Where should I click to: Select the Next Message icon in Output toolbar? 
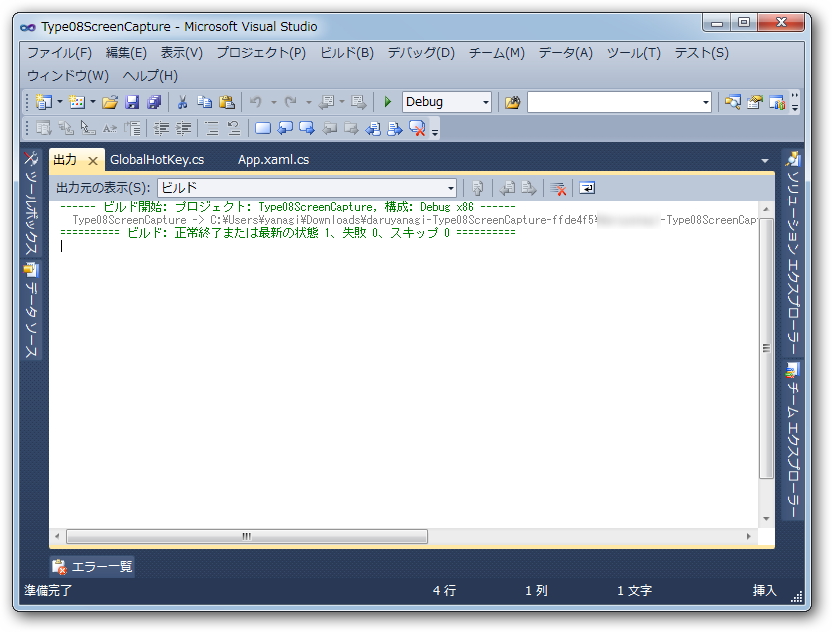527,186
